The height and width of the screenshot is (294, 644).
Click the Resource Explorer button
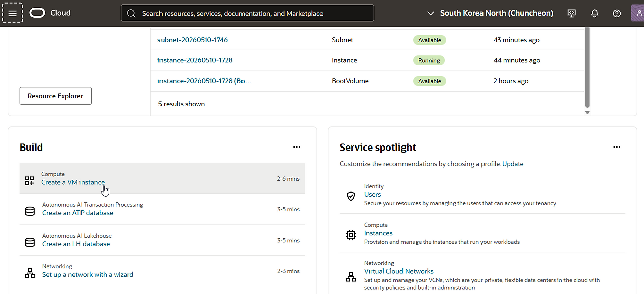coord(55,96)
